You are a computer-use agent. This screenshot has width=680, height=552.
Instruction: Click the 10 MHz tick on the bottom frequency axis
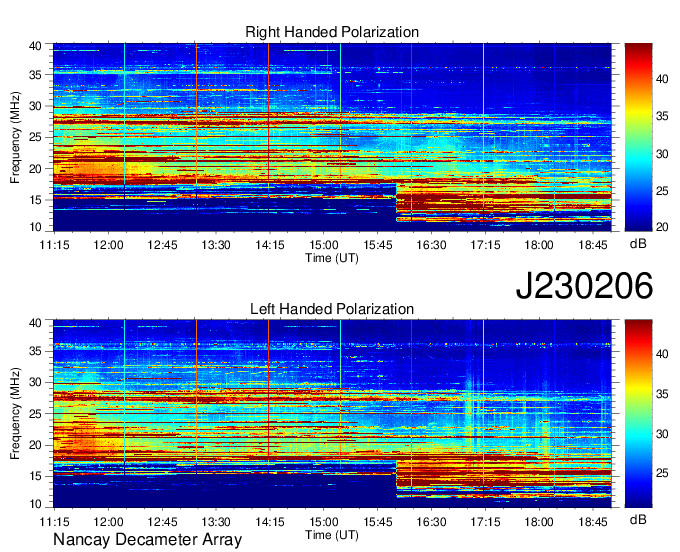click(x=35, y=504)
